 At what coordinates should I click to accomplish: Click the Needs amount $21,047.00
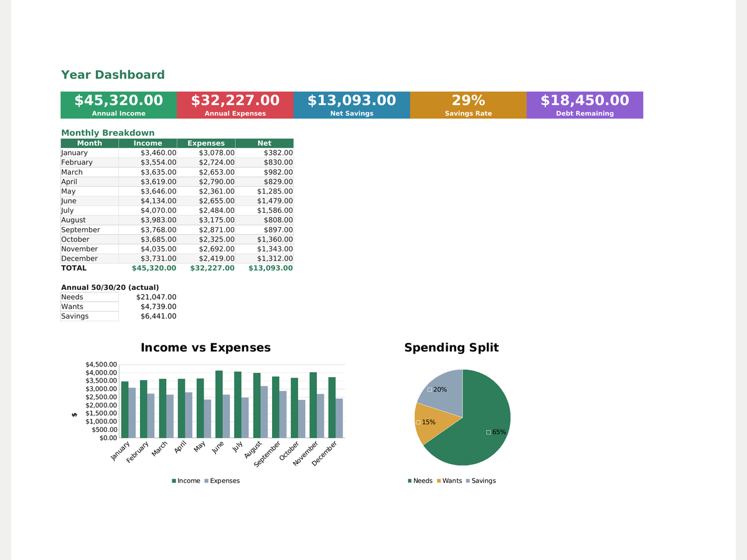coord(156,297)
